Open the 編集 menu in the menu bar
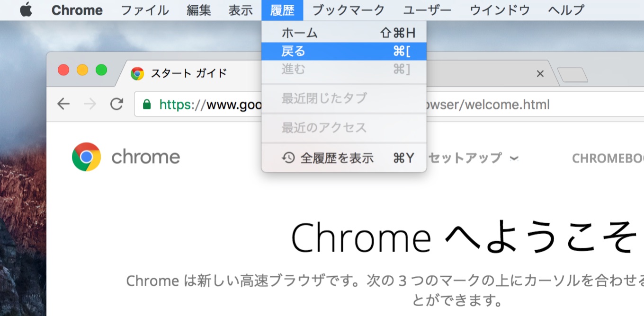 (x=199, y=10)
